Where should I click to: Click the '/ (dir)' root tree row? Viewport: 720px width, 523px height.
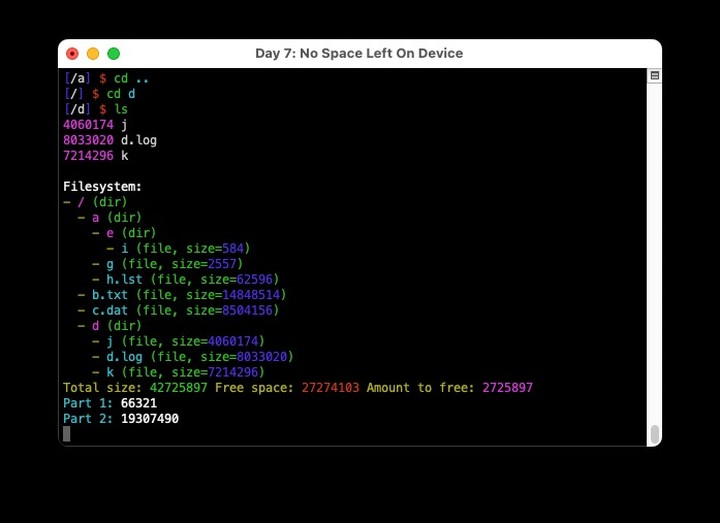point(95,202)
